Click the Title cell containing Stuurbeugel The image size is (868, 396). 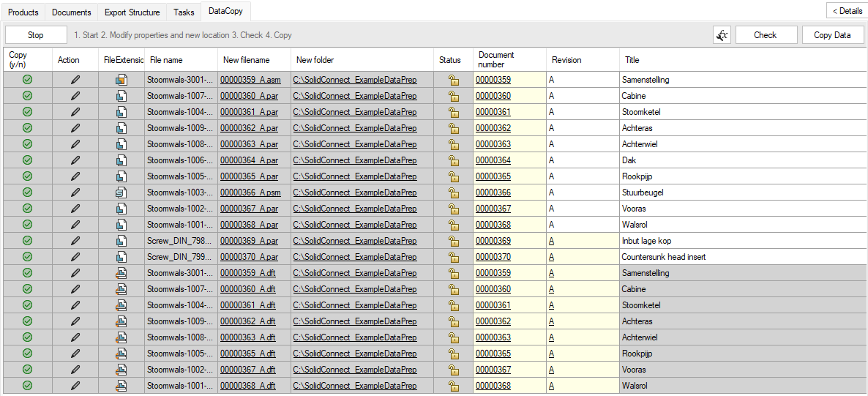744,193
